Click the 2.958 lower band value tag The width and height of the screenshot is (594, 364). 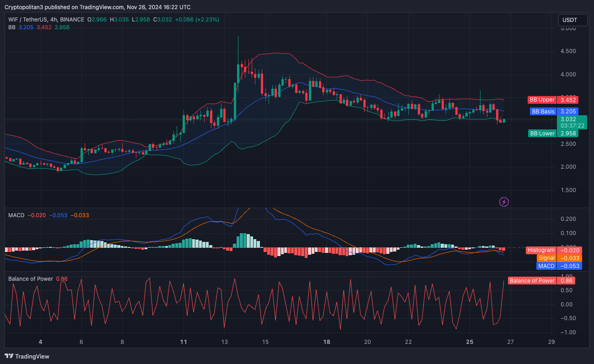tap(567, 134)
